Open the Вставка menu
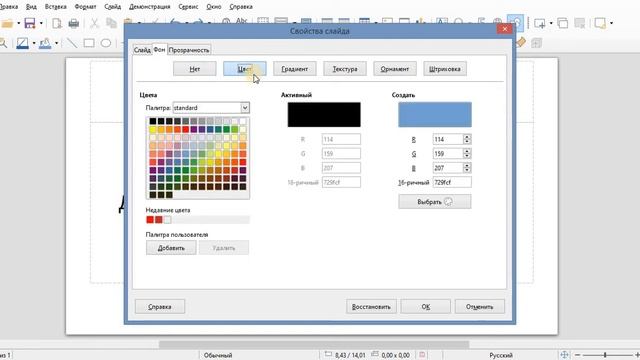This screenshot has height=360, width=640. tap(56, 7)
